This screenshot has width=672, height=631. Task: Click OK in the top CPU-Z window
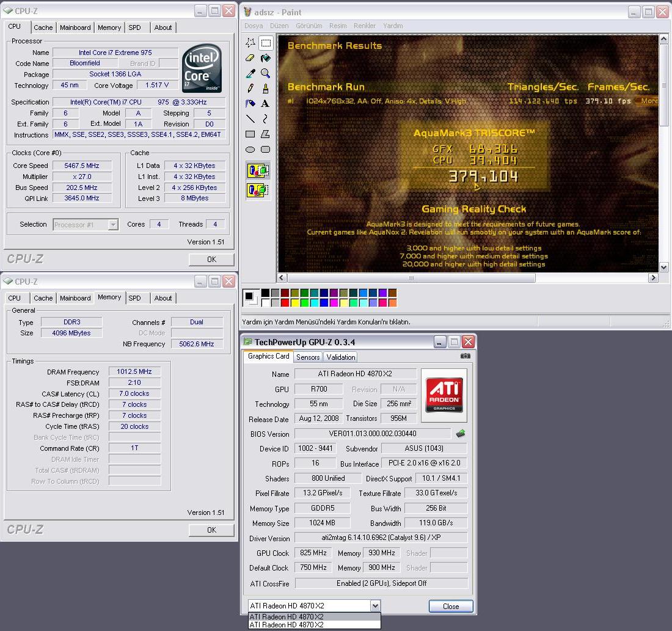[x=212, y=260]
